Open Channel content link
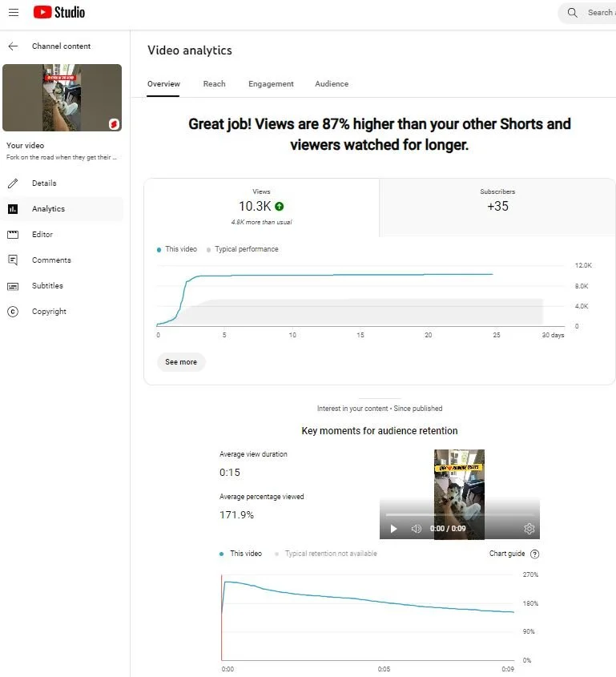Viewport: 616px width, 677px height. (62, 46)
